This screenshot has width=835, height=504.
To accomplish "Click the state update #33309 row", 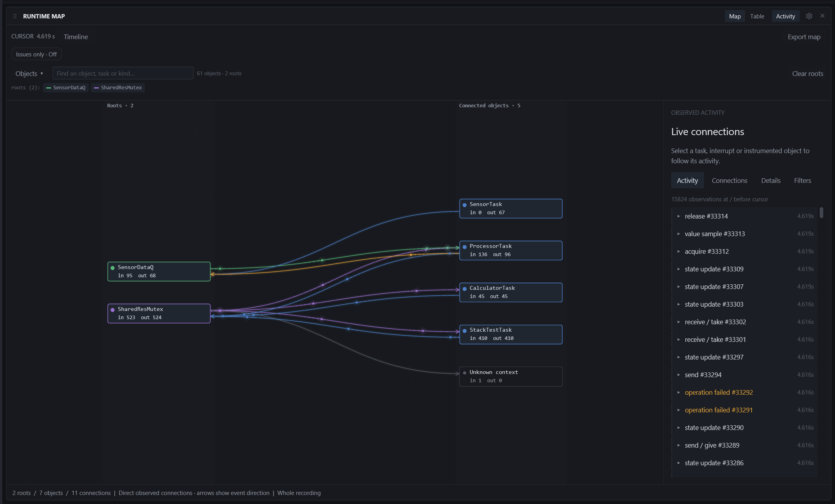I will (744, 269).
